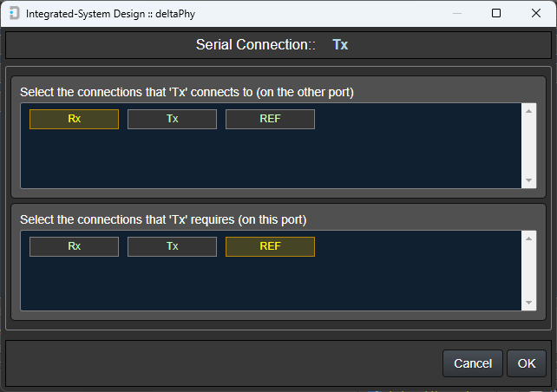Viewport: 557px width, 392px height.
Task: Minimize the Integrated-System Design window
Action: pyautogui.click(x=457, y=14)
